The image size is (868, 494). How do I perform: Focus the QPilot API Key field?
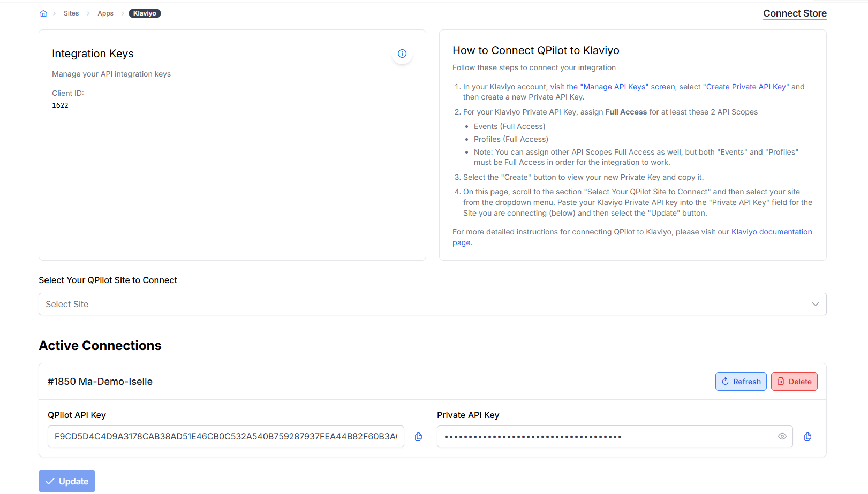click(226, 437)
